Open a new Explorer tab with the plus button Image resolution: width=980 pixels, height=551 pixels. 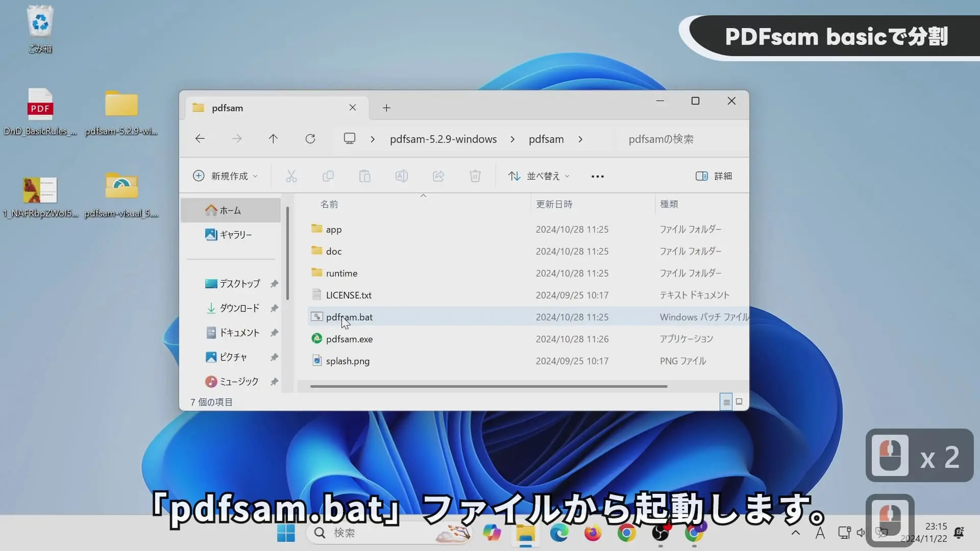tap(386, 108)
